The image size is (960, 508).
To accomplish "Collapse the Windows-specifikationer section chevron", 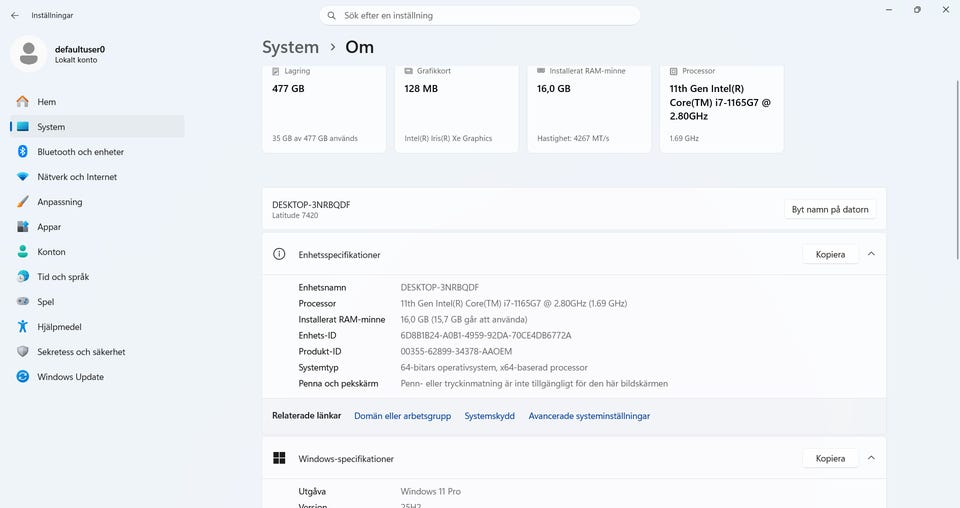I will coord(871,458).
